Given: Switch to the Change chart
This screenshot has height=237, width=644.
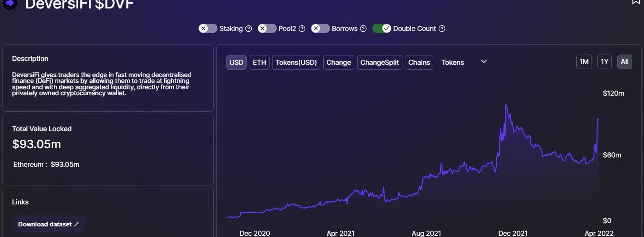Looking at the screenshot, I should pyautogui.click(x=339, y=62).
